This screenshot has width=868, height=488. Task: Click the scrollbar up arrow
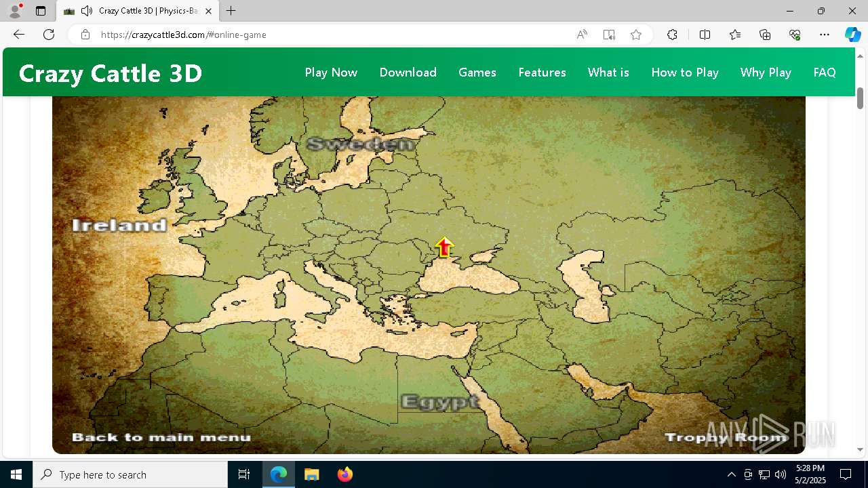pos(860,55)
